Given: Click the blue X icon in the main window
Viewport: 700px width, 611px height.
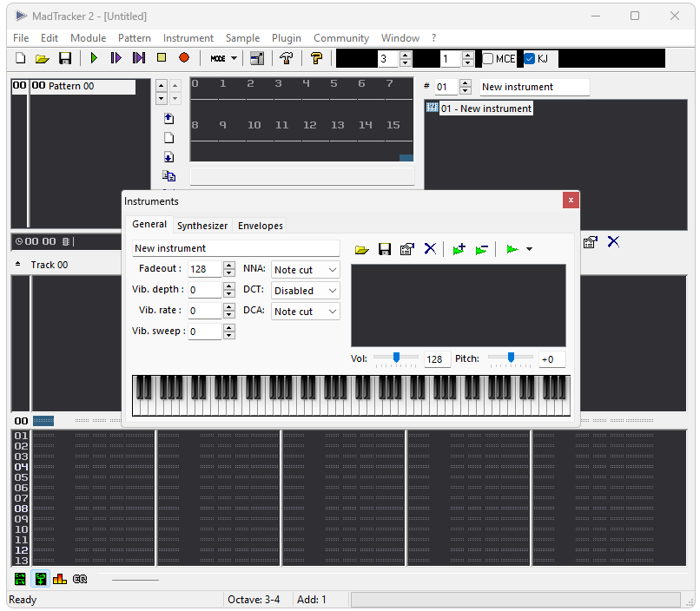Looking at the screenshot, I should pyautogui.click(x=613, y=242).
